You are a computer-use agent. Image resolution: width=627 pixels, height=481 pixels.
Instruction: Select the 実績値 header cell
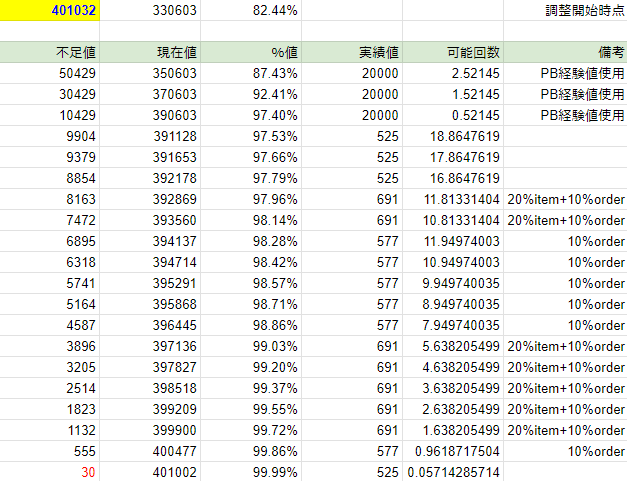tap(352, 52)
